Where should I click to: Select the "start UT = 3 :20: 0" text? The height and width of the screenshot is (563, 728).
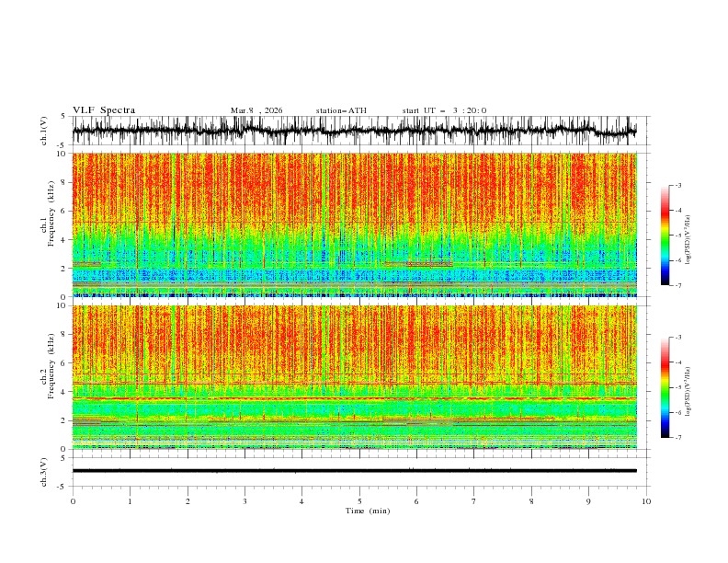tap(444, 110)
